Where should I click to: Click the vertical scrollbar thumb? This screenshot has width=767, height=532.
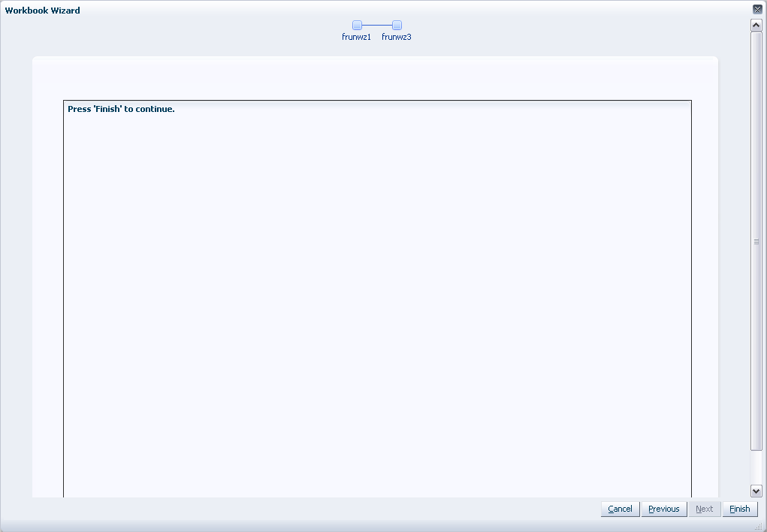pyautogui.click(x=756, y=241)
